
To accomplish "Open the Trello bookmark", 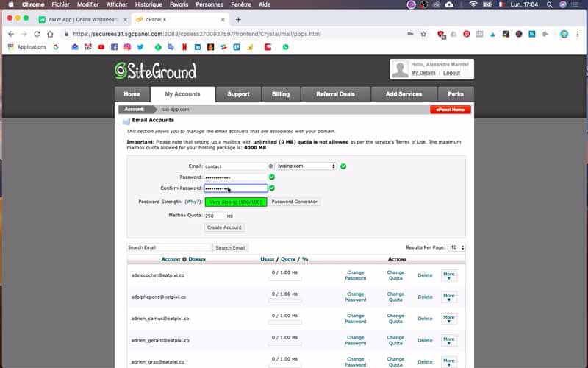I will tap(237, 47).
